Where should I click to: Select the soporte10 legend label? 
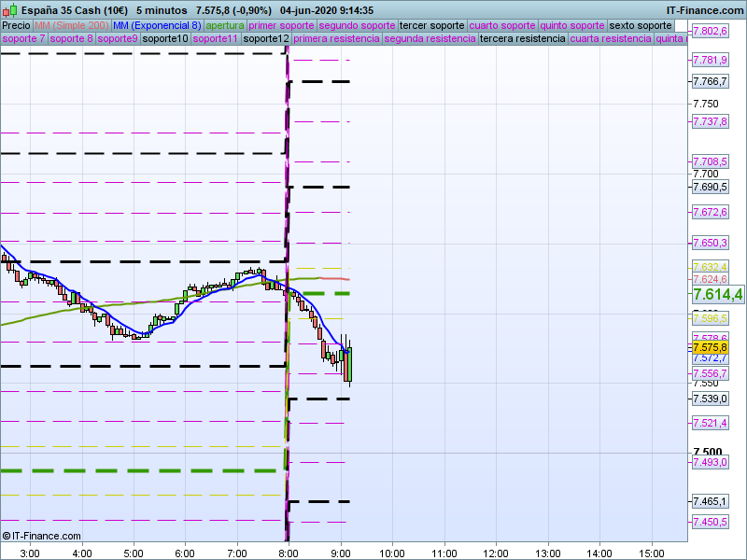click(x=165, y=39)
